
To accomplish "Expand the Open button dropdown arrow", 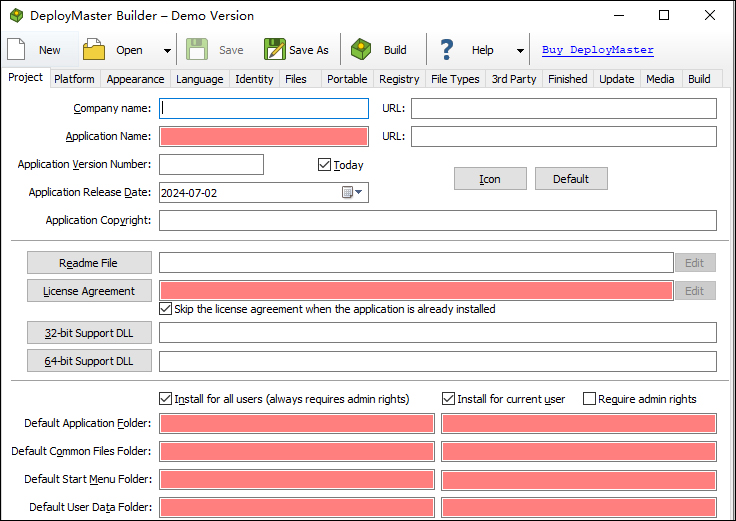I will pos(167,50).
